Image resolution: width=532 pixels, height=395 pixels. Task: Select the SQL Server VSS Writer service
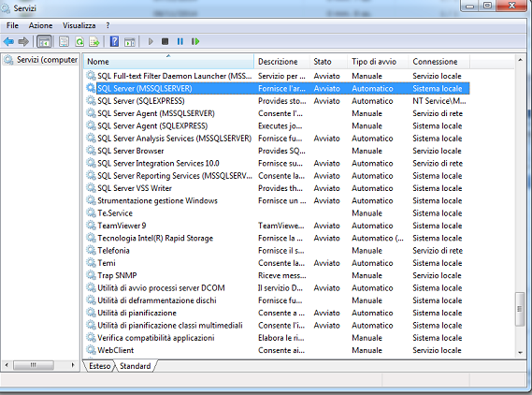coord(277,188)
